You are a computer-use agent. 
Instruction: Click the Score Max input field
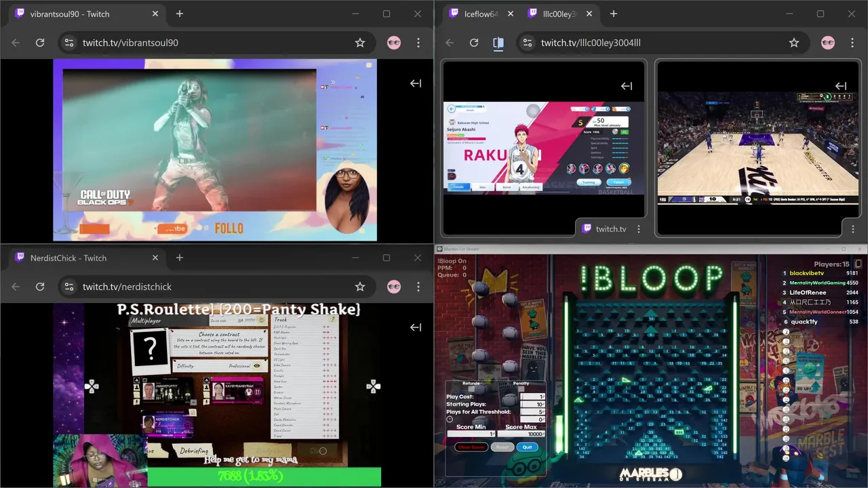pyautogui.click(x=521, y=434)
